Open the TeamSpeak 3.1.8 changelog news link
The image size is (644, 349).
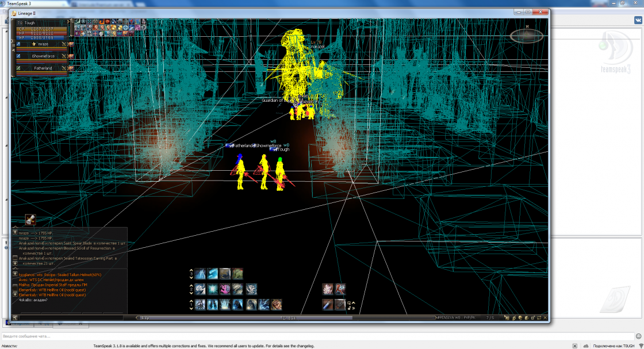tap(305, 346)
